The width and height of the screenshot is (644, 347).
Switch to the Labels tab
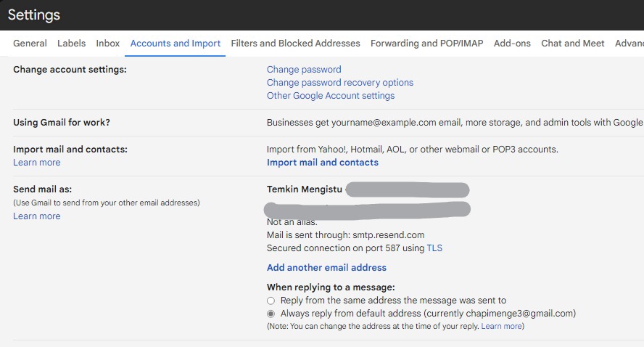click(x=71, y=44)
